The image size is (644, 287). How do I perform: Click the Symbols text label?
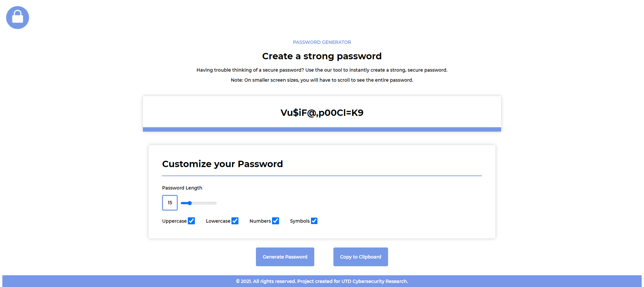[x=300, y=221]
